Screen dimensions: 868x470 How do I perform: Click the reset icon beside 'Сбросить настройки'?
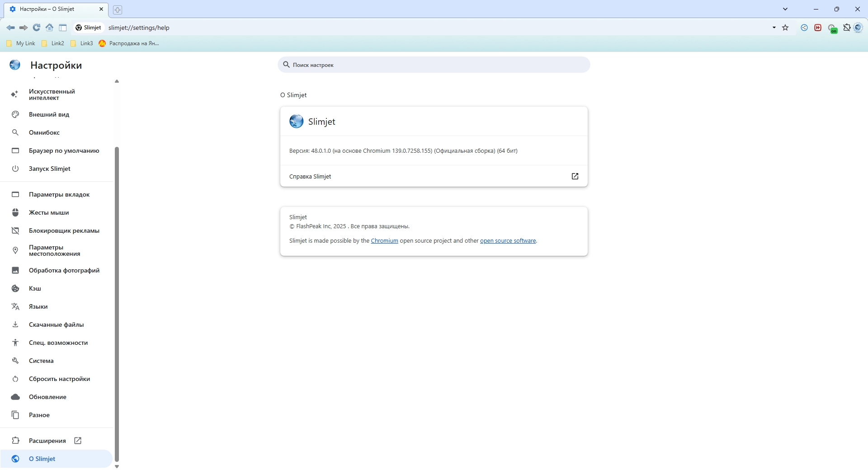point(15,379)
